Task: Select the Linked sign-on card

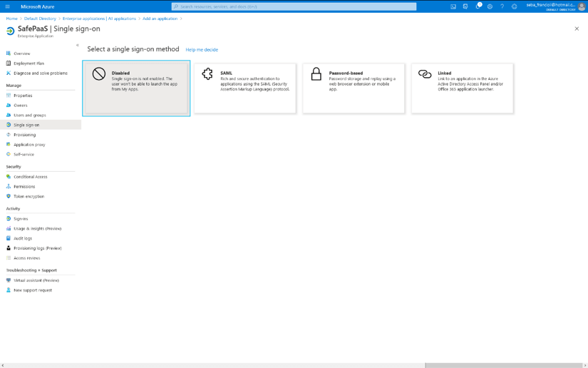Action: [x=463, y=88]
